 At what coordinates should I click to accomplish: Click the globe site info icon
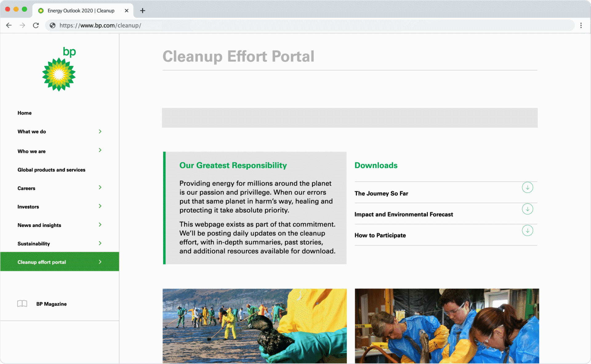(x=53, y=25)
